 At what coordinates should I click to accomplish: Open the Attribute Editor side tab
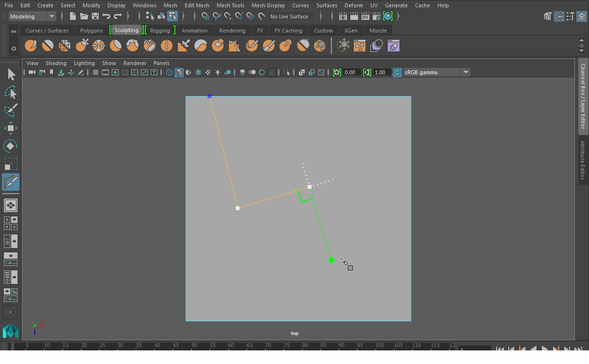(x=583, y=160)
